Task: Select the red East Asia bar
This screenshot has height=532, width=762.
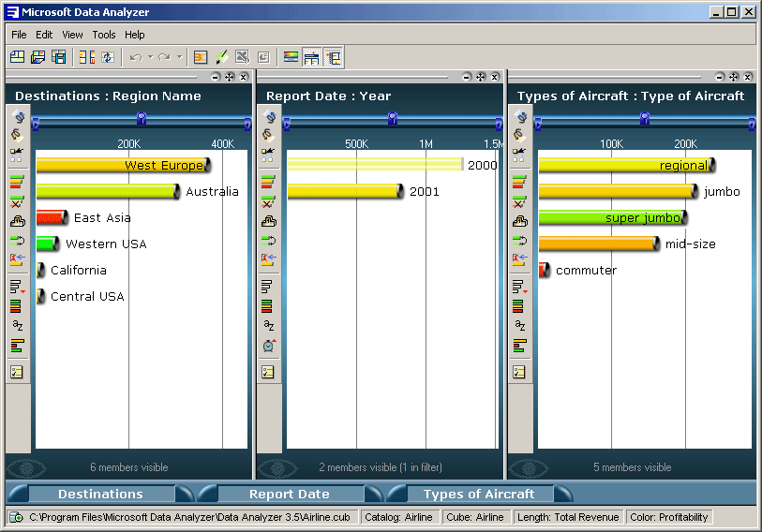Action: pyautogui.click(x=52, y=217)
